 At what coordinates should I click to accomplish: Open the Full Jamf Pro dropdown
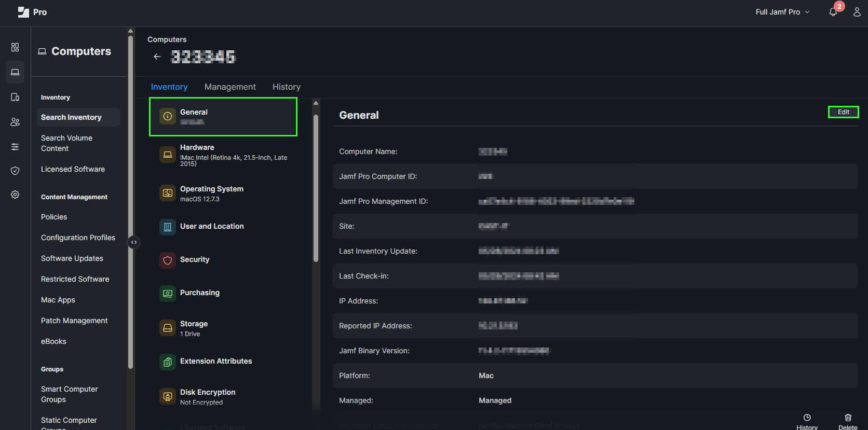782,12
